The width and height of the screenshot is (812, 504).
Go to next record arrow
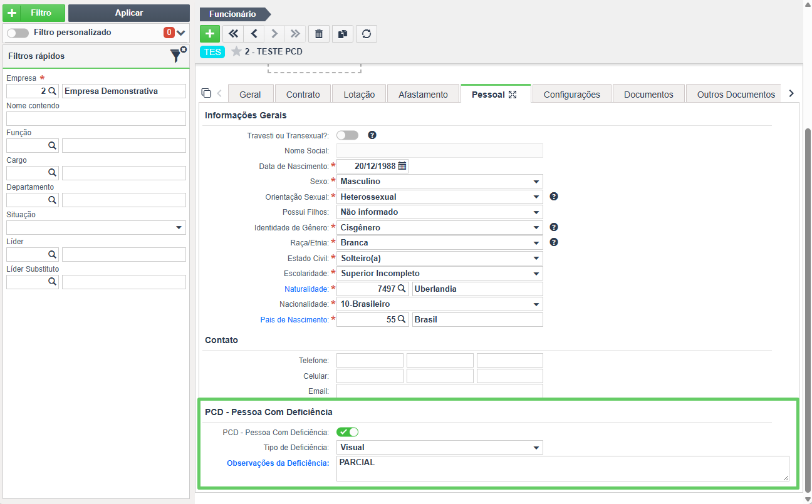click(274, 33)
